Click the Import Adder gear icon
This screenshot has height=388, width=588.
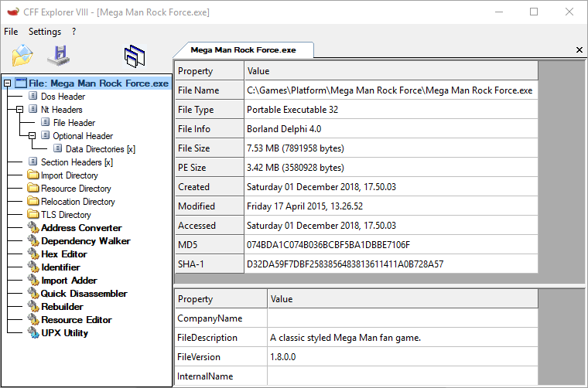[x=33, y=280]
